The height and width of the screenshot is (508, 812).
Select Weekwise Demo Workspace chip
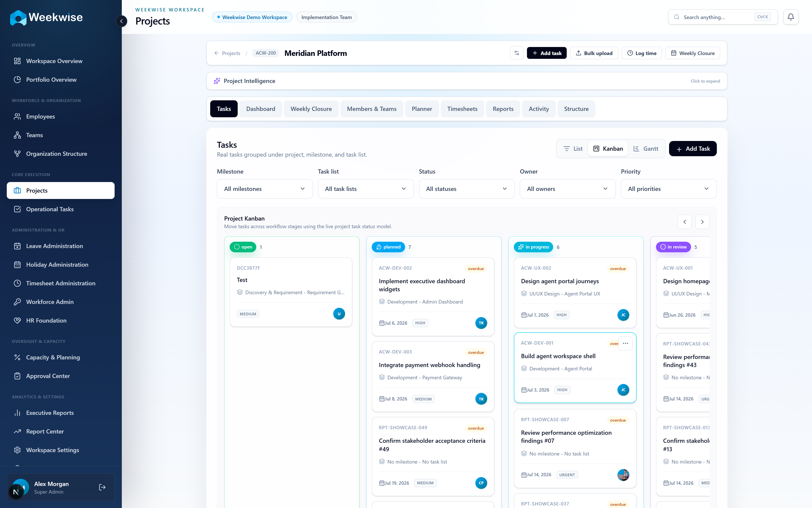point(252,17)
